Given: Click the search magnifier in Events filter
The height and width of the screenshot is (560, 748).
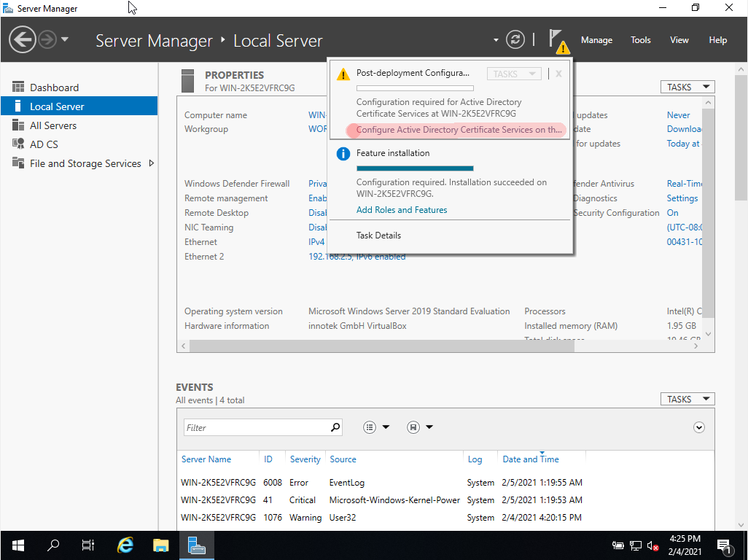Looking at the screenshot, I should (335, 427).
